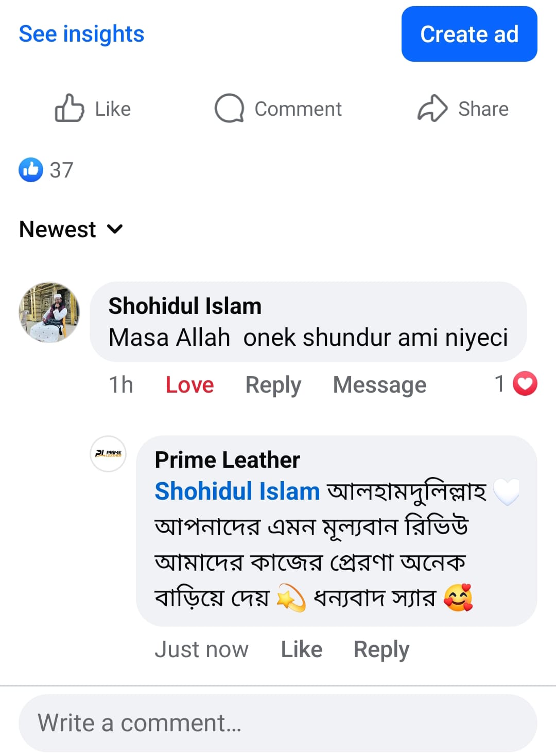
Task: Tap the Comment speech bubble icon
Action: click(x=229, y=108)
